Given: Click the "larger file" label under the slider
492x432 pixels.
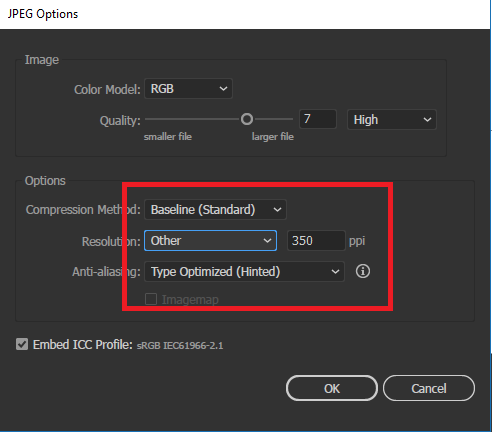Looking at the screenshot, I should click(273, 137).
